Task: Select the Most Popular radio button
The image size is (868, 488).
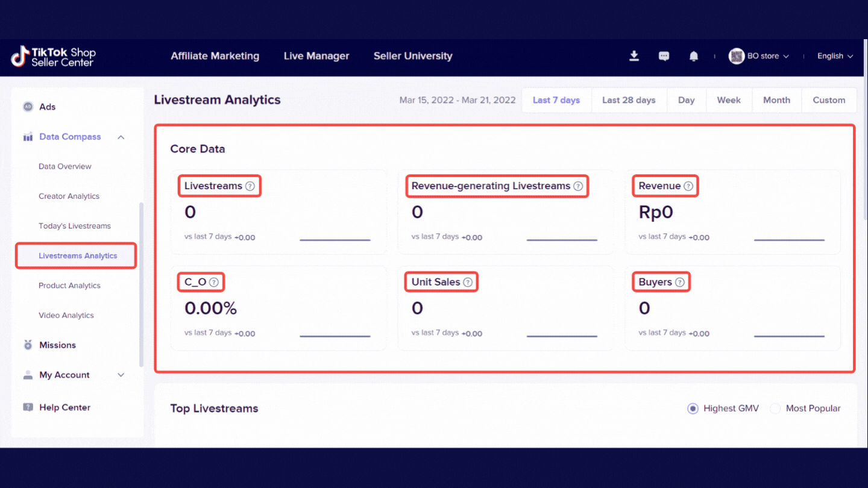Action: (775, 408)
